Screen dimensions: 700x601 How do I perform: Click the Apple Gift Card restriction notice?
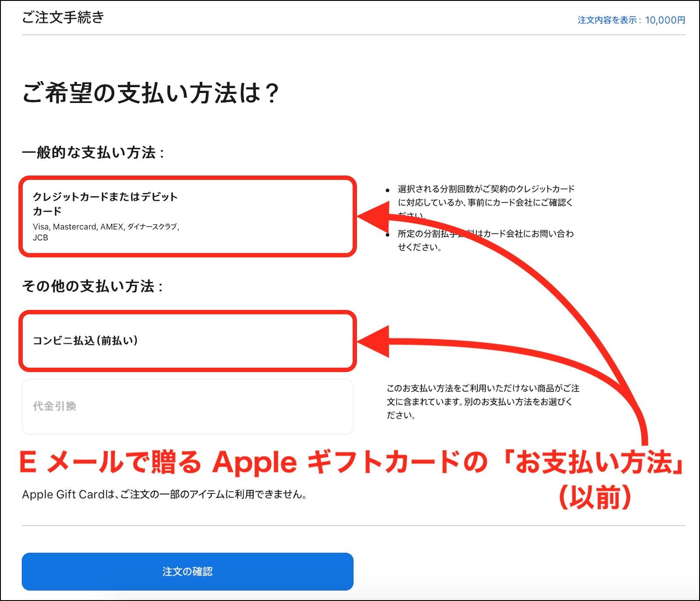164,495
